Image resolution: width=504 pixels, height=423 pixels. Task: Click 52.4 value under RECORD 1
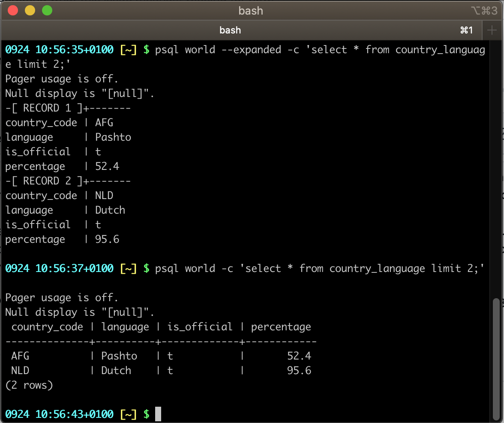point(107,166)
